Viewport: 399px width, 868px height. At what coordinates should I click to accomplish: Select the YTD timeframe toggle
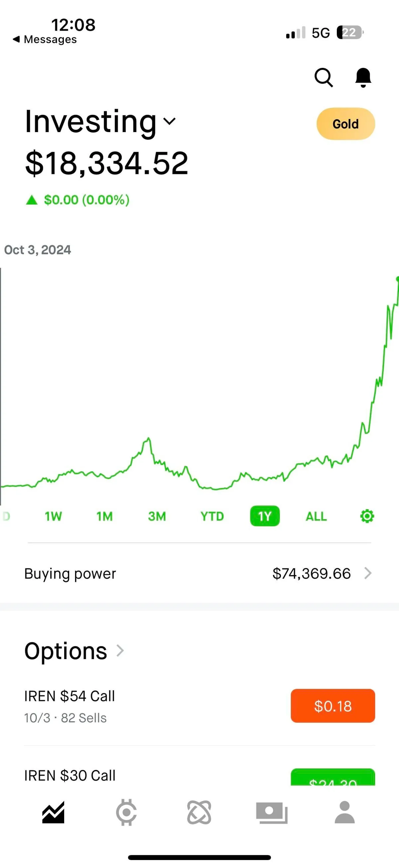tap(211, 516)
